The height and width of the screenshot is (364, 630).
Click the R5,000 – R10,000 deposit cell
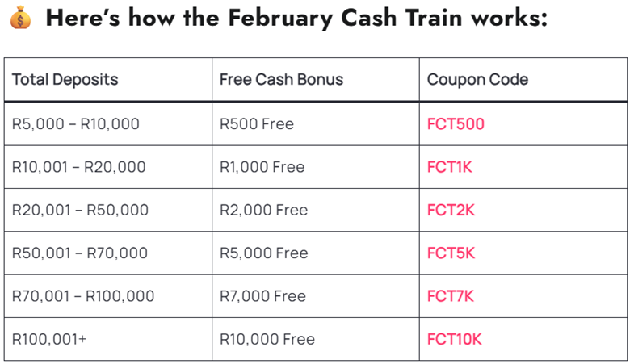[x=76, y=124]
